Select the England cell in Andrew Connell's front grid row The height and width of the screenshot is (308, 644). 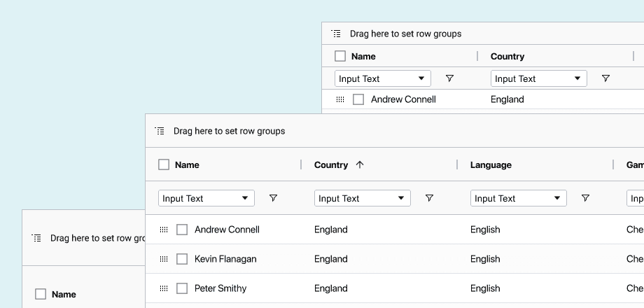pyautogui.click(x=330, y=230)
